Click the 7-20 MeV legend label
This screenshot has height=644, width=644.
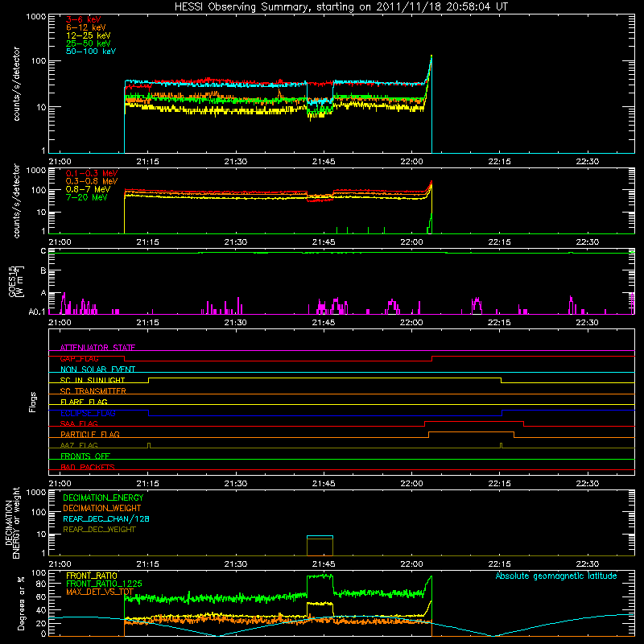[87, 197]
